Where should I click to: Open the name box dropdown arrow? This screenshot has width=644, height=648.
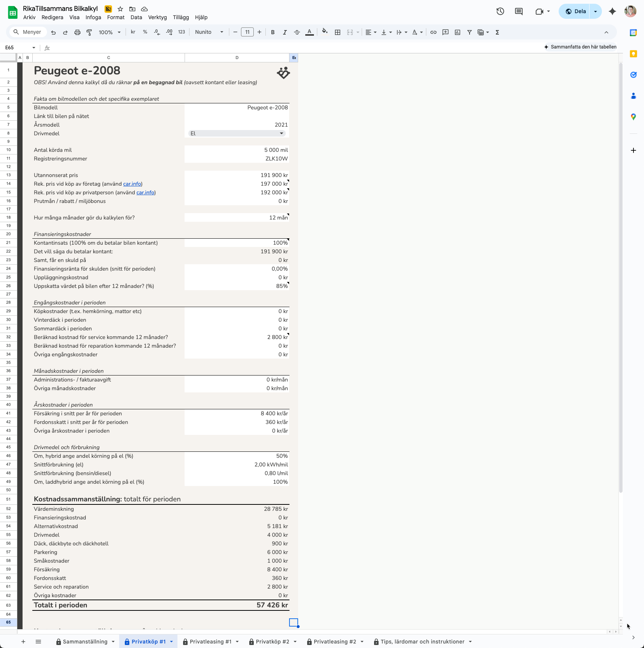point(34,48)
